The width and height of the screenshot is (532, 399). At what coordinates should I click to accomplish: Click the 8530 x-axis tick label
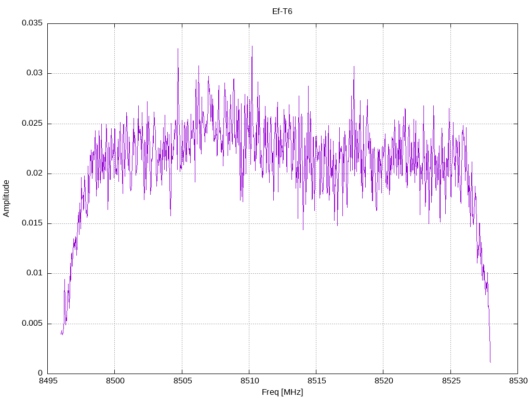pyautogui.click(x=518, y=381)
